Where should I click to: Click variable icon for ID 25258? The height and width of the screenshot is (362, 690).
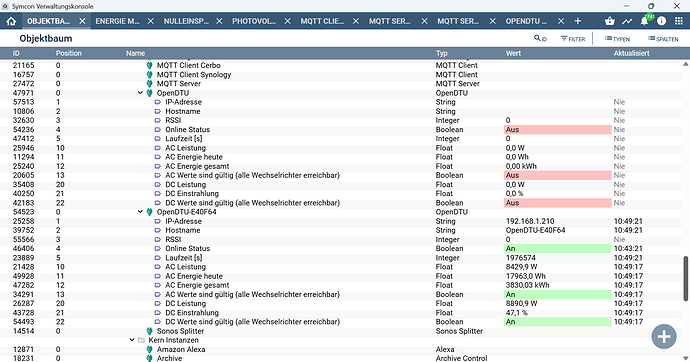coord(158,221)
